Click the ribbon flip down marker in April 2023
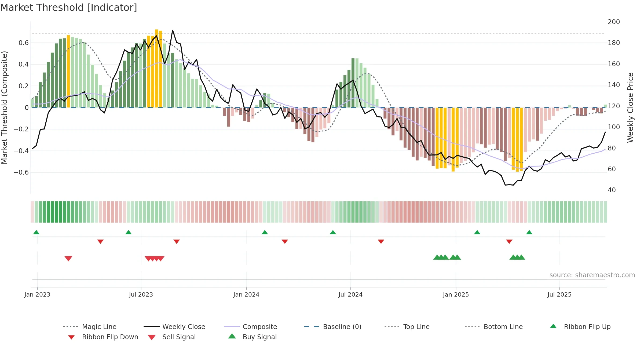 [100, 242]
